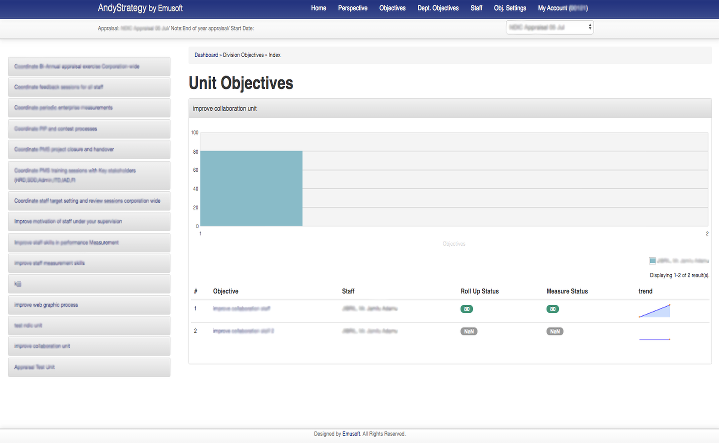
Task: Click the Roll Up Status column header
Action: pyautogui.click(x=480, y=291)
